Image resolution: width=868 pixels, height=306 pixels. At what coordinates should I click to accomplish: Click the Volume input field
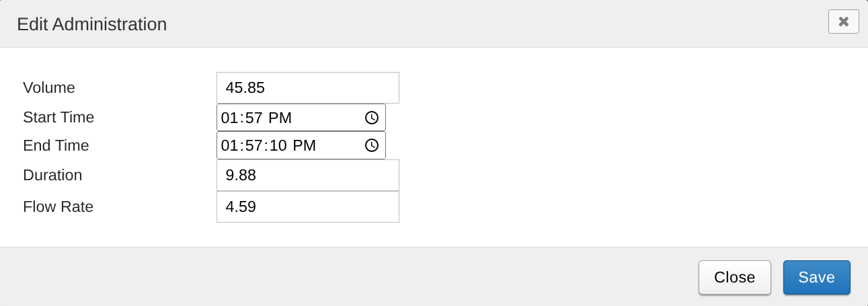307,87
